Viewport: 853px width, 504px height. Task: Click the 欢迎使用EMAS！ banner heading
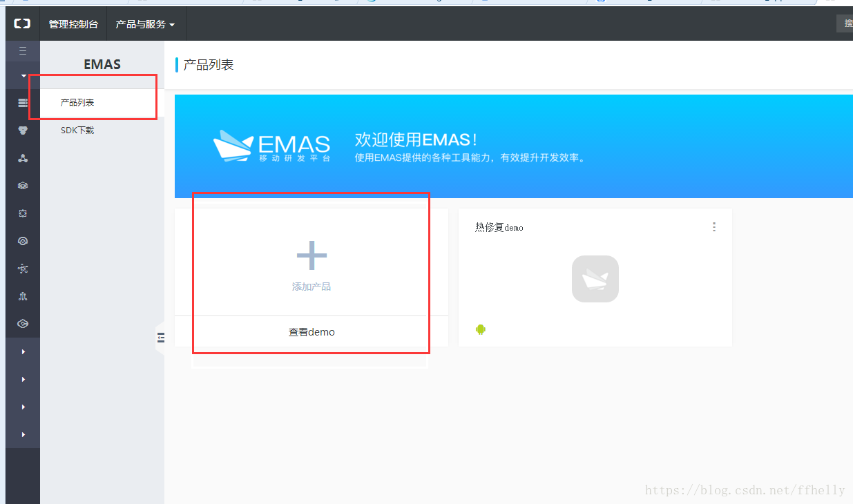tap(416, 139)
